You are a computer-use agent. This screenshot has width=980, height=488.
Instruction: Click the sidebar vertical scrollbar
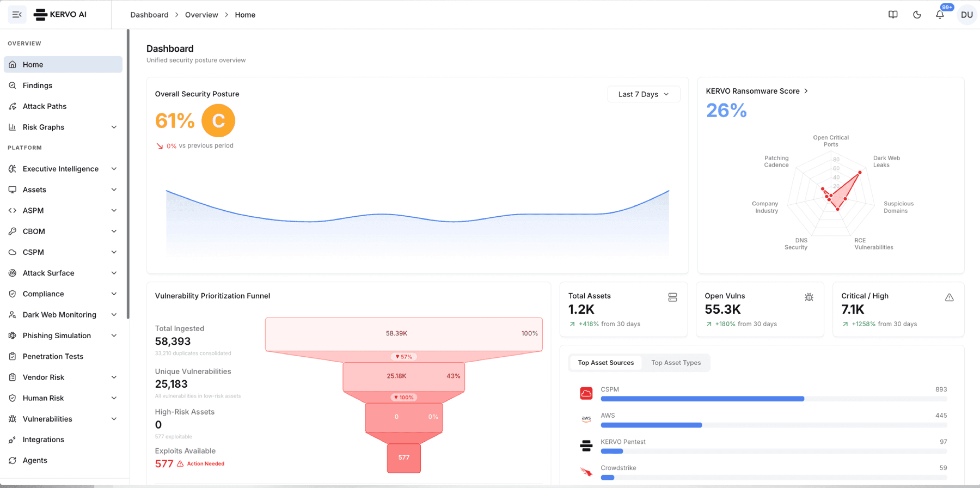pos(128,174)
